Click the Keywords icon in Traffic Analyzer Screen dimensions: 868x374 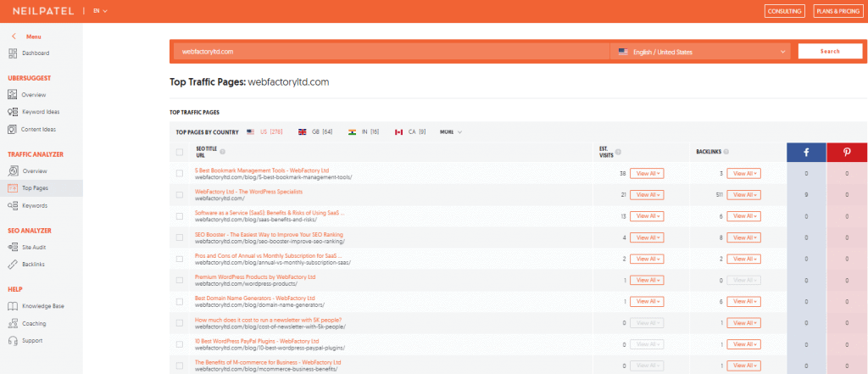pyautogui.click(x=13, y=205)
